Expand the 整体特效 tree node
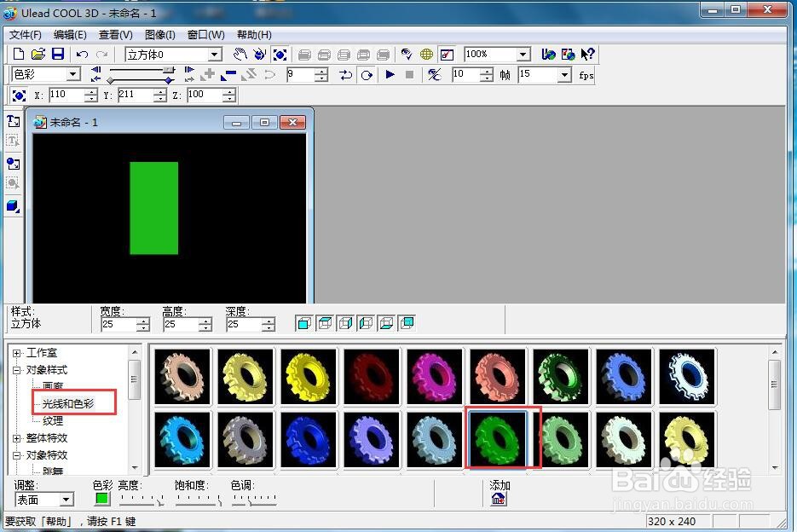Screen dimensions: 797x532 [17, 438]
